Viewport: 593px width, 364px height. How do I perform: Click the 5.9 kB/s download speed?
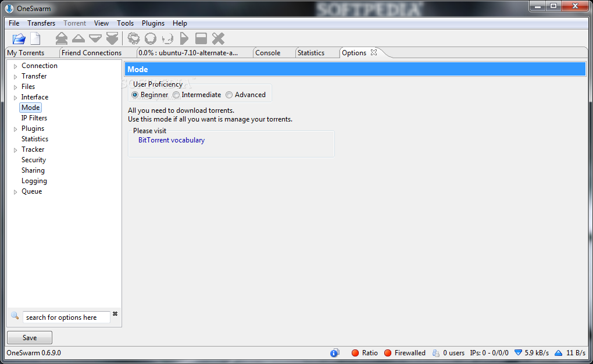pyautogui.click(x=537, y=353)
